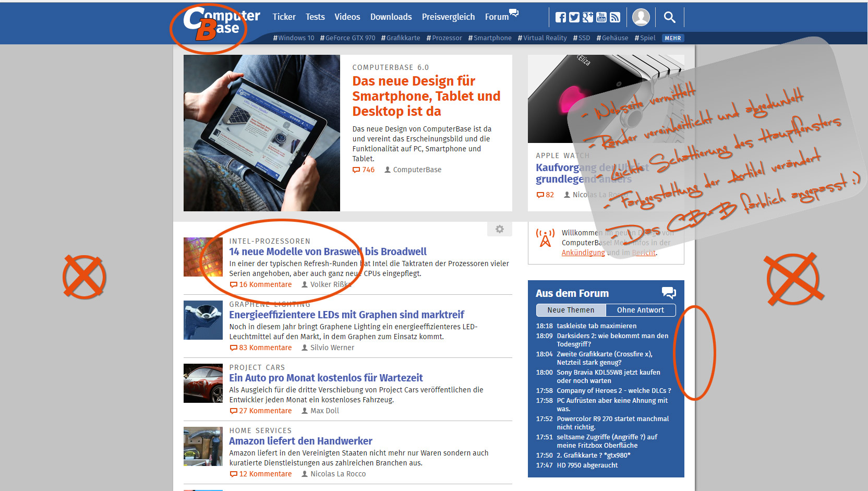The height and width of the screenshot is (491, 868).
Task: Open thread Zweite Grafikkarte (Crossfire x)
Action: 605,358
